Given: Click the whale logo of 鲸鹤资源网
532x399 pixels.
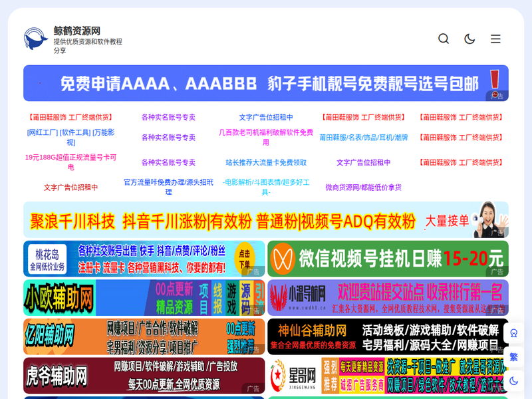Looking at the screenshot, I should pos(36,40).
